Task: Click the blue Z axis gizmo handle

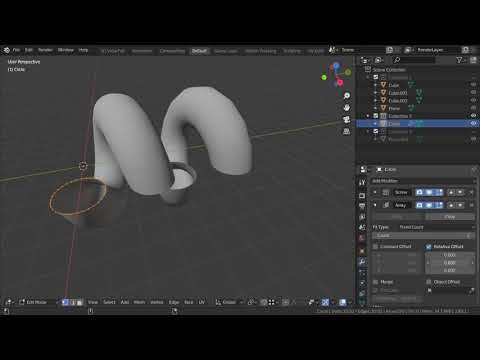Action: (336, 66)
